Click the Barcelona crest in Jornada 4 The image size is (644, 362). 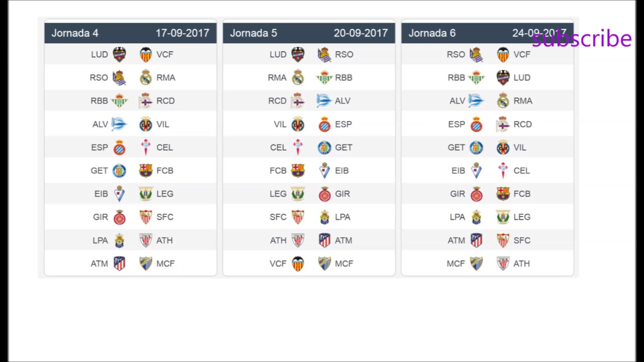tap(146, 170)
